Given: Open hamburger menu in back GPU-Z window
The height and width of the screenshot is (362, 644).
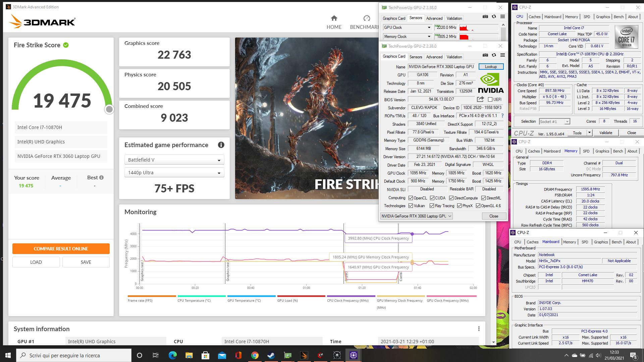Looking at the screenshot, I should point(502,16).
